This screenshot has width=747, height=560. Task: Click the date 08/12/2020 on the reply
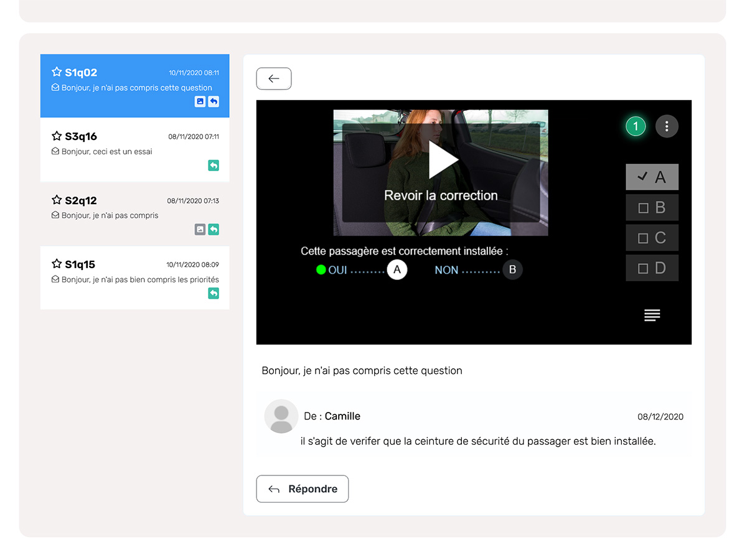tap(660, 417)
